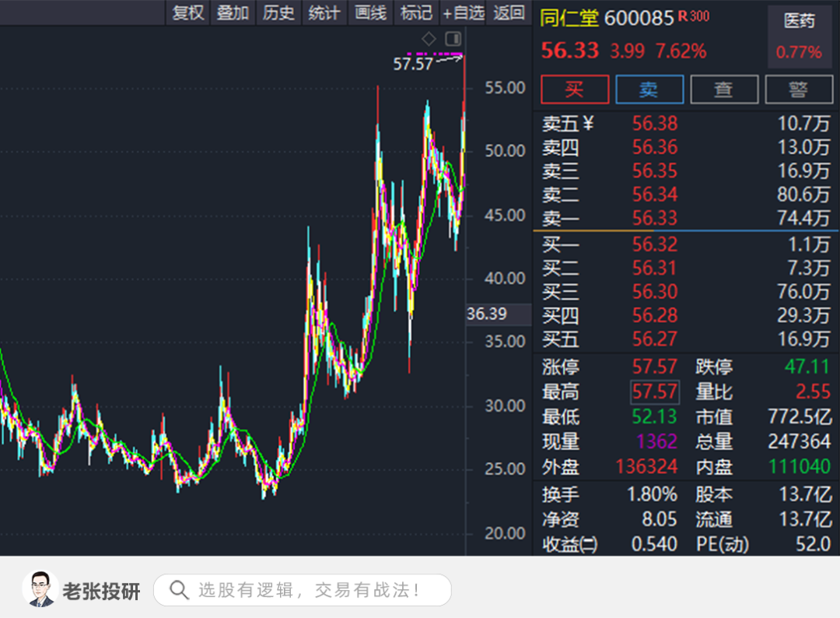Click the 现量 value 1362
The height and width of the screenshot is (618, 840).
(656, 441)
